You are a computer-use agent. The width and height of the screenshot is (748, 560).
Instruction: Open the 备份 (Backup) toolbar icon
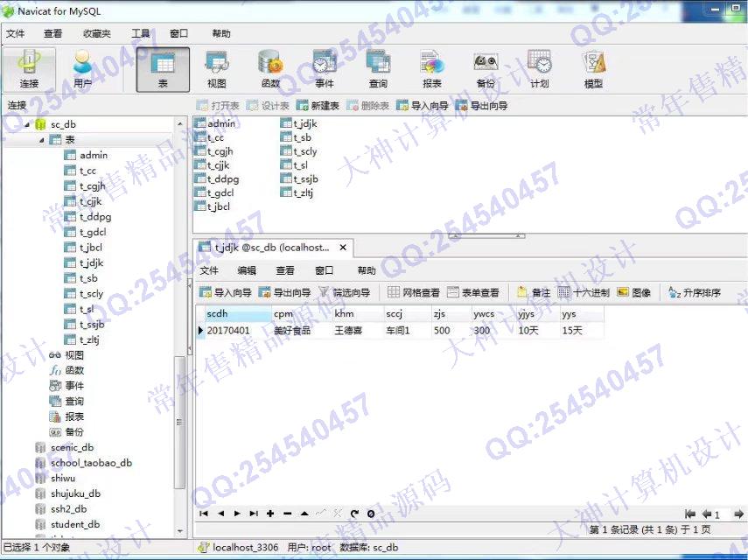[x=486, y=69]
